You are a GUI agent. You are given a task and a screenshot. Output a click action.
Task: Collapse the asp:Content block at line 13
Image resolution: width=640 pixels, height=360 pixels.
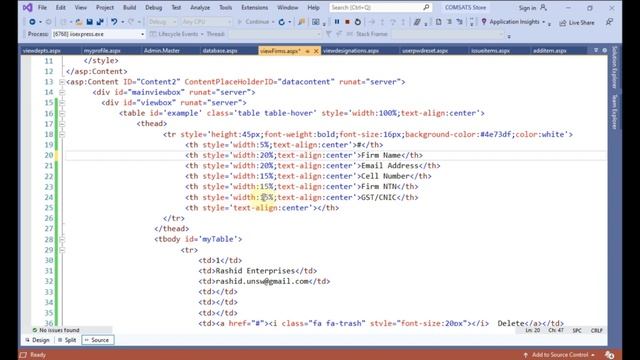[62, 82]
